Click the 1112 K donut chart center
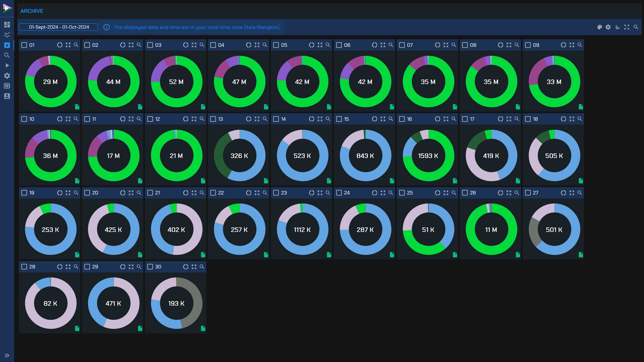Screen dimensions: 644x362 pos(302,229)
